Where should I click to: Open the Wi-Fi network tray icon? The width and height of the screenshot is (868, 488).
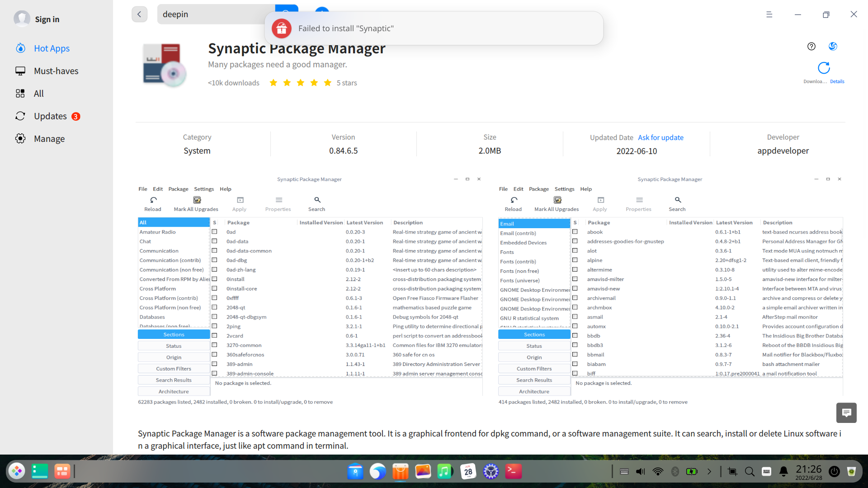pyautogui.click(x=658, y=472)
